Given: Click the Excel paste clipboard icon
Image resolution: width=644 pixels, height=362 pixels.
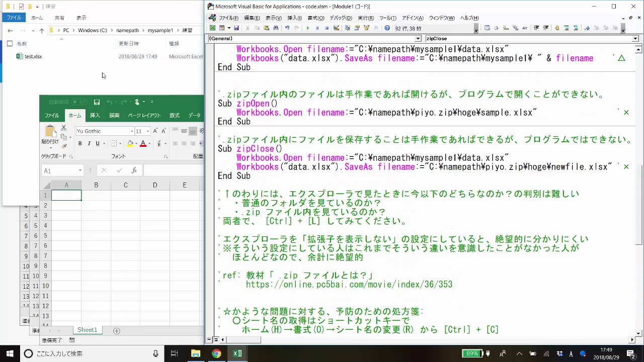Looking at the screenshot, I should click(50, 132).
